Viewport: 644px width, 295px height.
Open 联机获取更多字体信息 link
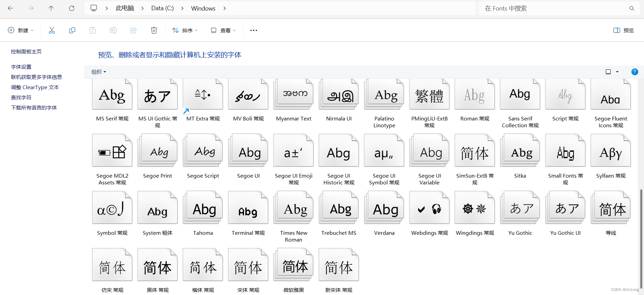coord(36,77)
